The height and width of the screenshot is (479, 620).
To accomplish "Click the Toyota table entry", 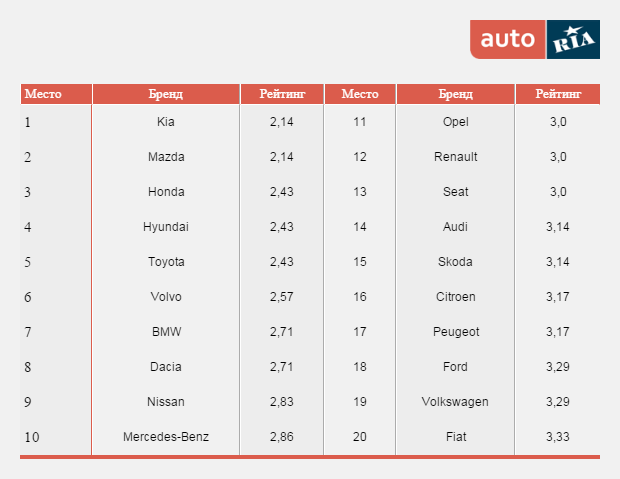I will coord(166,262).
